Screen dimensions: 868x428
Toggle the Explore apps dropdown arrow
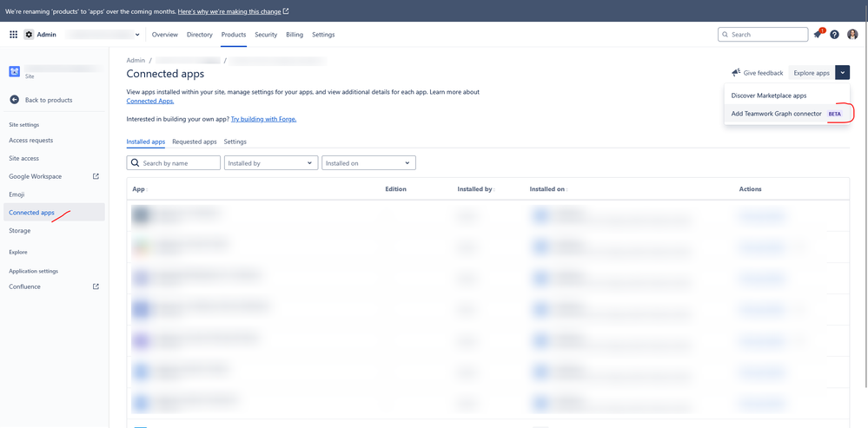pos(842,72)
